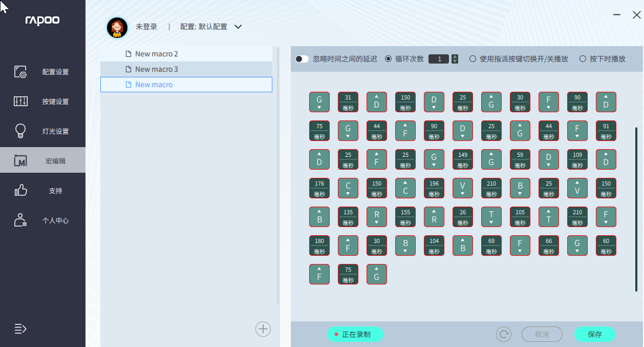
Task: Click the loop count number field
Action: click(x=439, y=59)
